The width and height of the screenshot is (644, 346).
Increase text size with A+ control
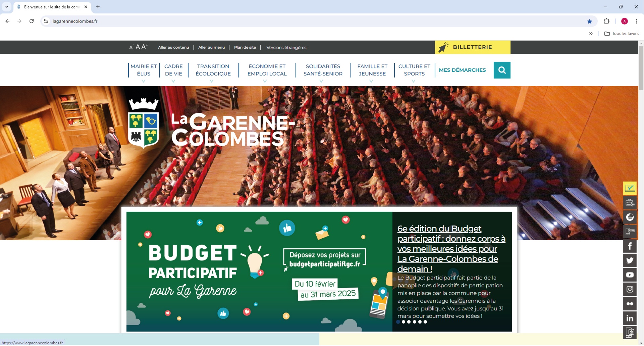(x=144, y=47)
